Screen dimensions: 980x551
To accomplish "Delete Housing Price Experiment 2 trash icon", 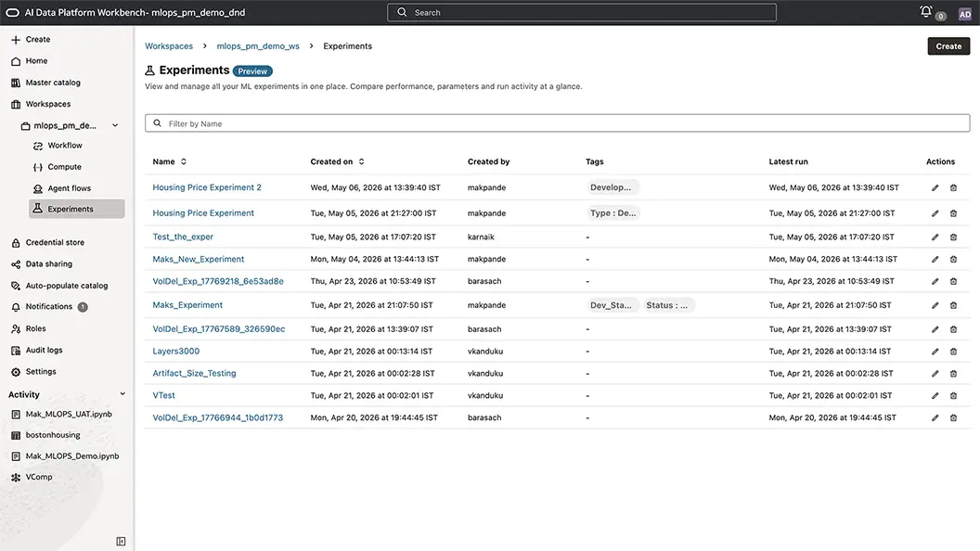I will pyautogui.click(x=953, y=187).
